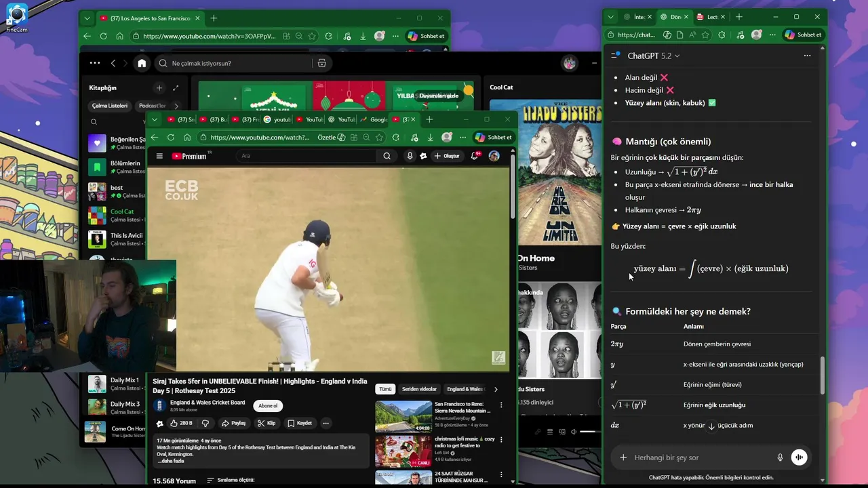Switch to Google tab 'youtub'

277,119
